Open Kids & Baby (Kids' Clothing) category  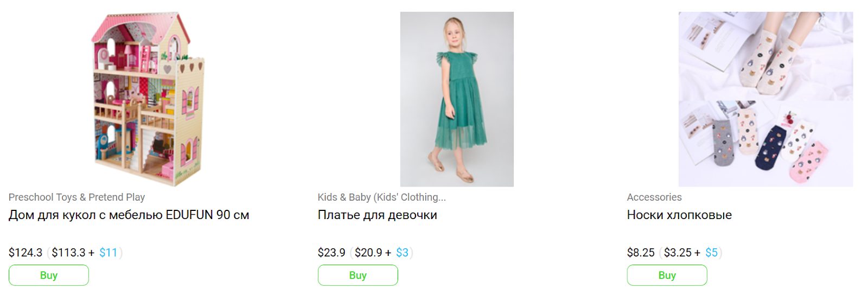tap(381, 197)
